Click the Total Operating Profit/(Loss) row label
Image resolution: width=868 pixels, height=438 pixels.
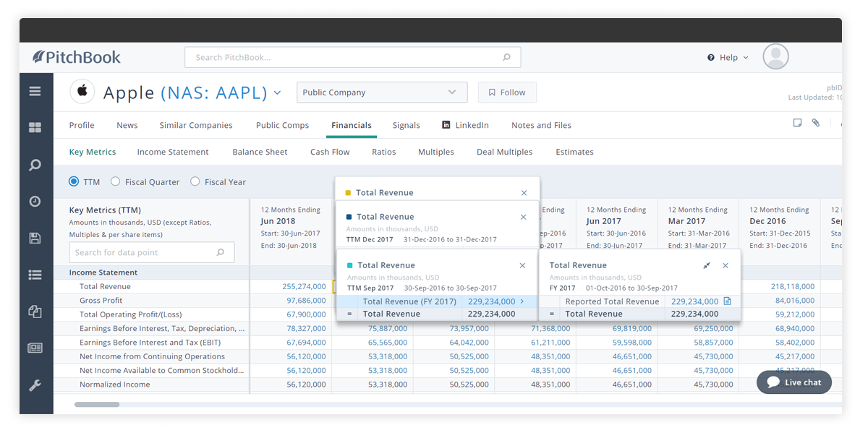pyautogui.click(x=131, y=314)
